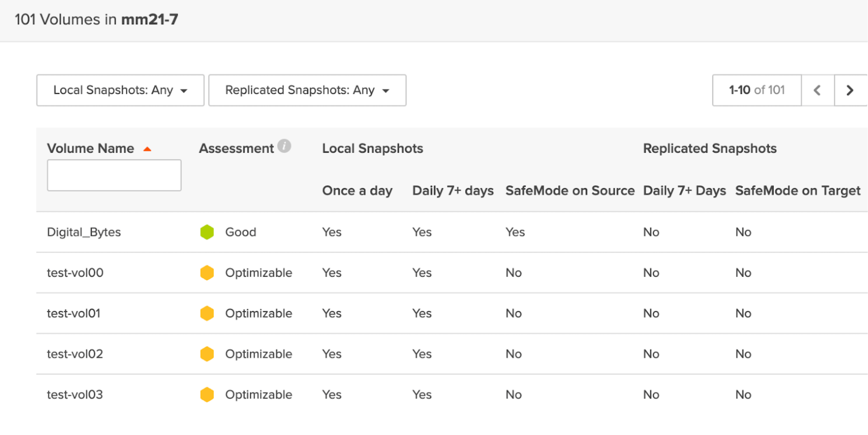Click SafeMode on Target No for test-vol03
Viewport: 868px width, 435px height.
(x=743, y=395)
